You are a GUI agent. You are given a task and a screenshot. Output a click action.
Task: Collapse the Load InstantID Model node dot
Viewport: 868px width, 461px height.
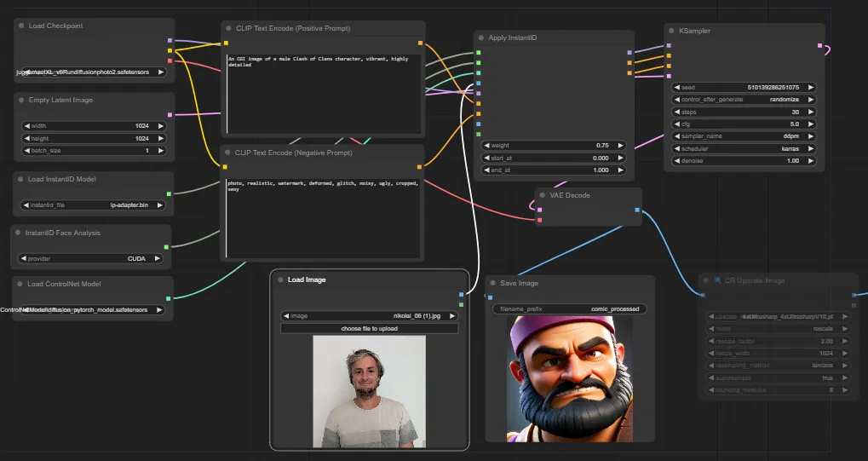[20, 179]
